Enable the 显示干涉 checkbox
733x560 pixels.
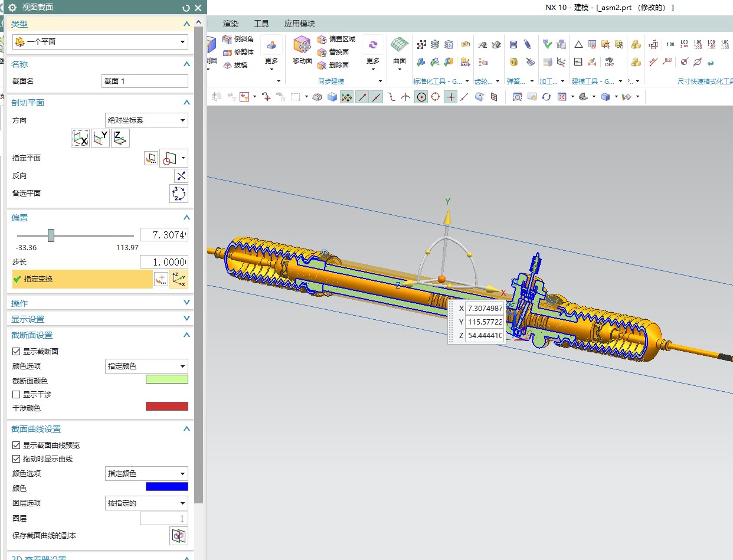pos(17,394)
